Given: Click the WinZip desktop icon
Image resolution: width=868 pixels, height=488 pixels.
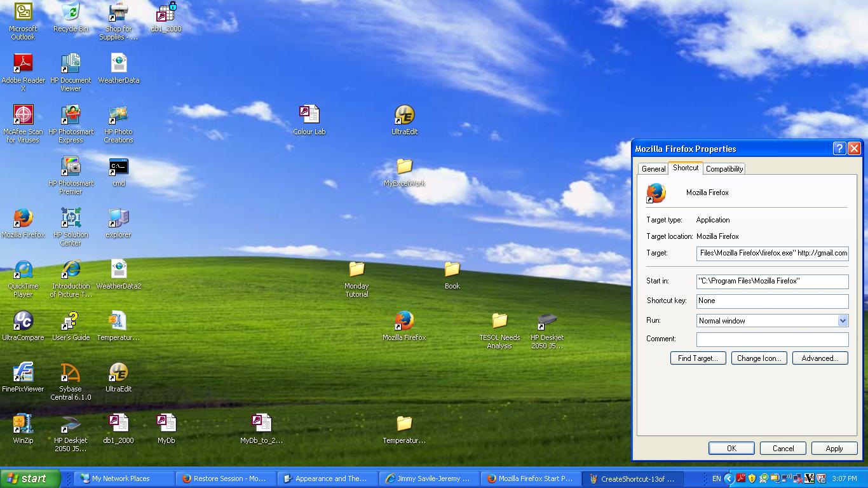Looking at the screenshot, I should coord(23,424).
